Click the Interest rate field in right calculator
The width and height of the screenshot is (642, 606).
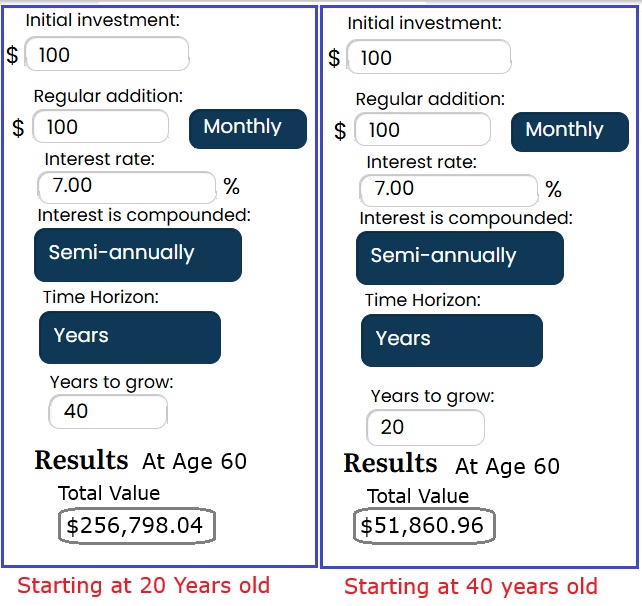448,189
